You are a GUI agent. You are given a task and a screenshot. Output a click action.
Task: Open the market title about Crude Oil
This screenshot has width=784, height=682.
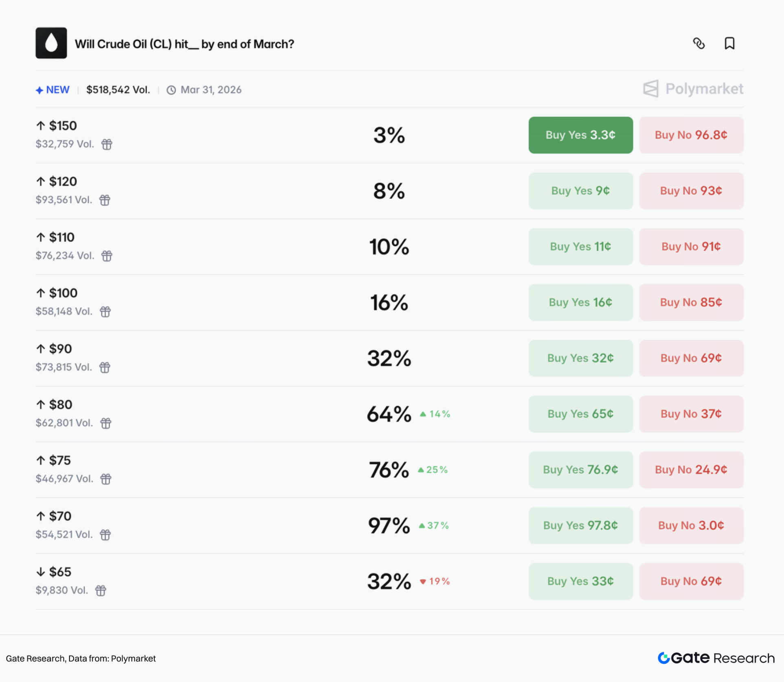184,44
